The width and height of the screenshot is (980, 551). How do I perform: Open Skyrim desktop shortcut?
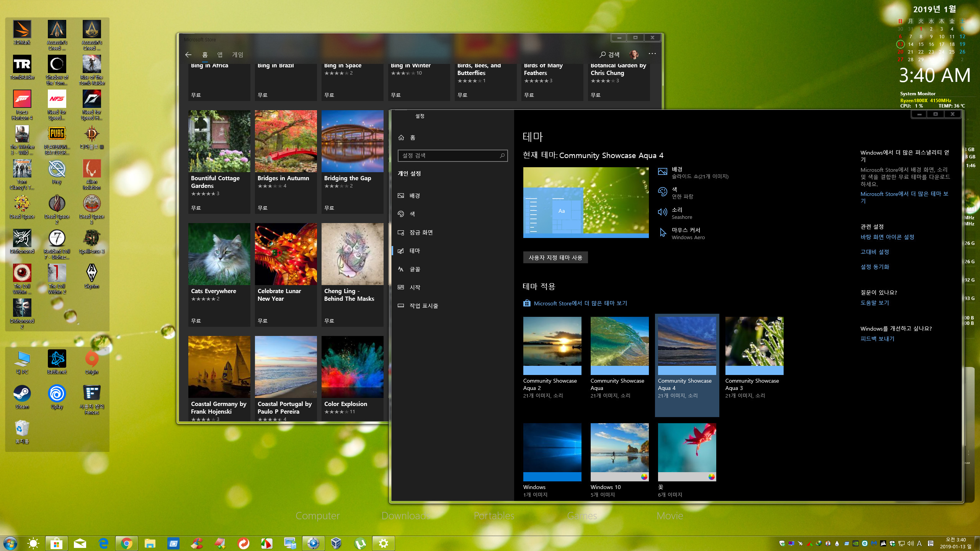point(91,276)
